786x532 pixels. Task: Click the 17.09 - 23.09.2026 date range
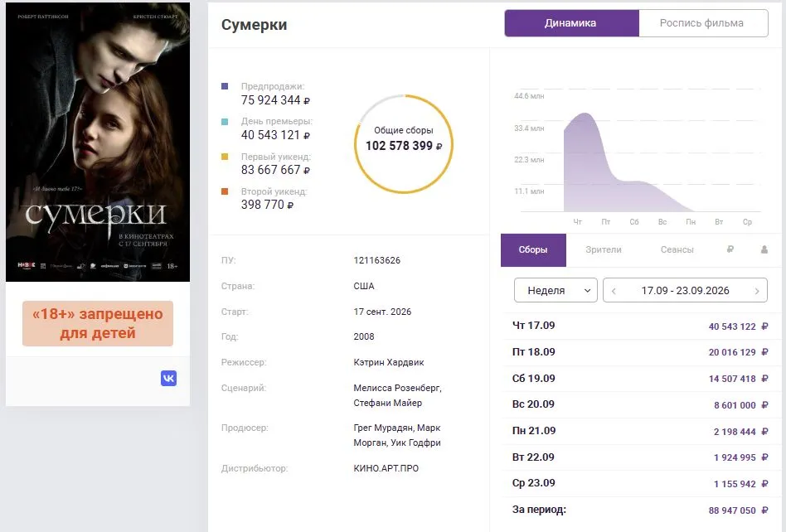click(x=685, y=291)
